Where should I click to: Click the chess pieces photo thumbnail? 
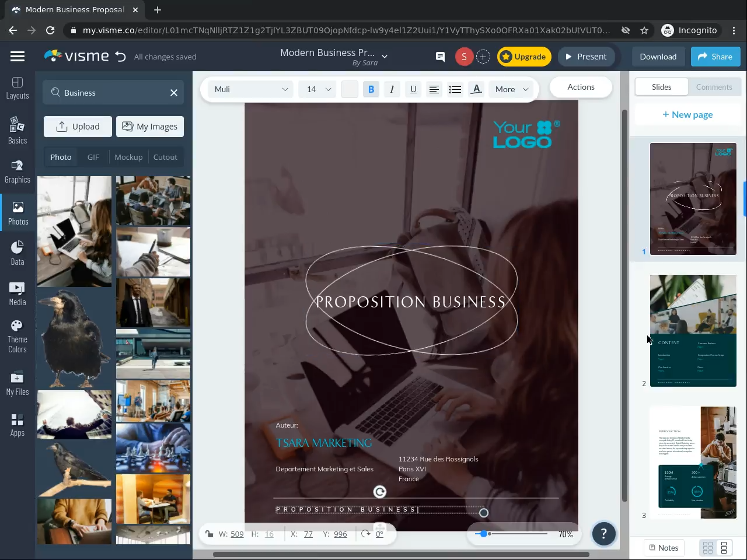click(153, 448)
